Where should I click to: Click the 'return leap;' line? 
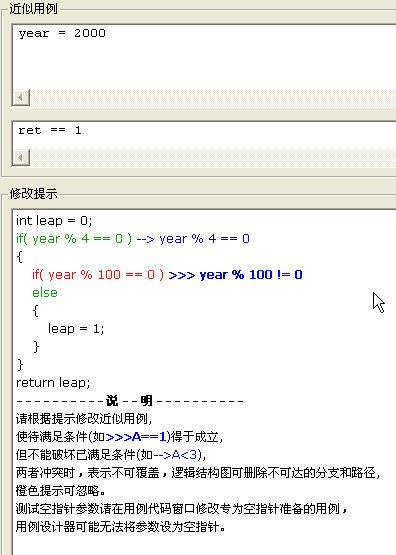[53, 383]
